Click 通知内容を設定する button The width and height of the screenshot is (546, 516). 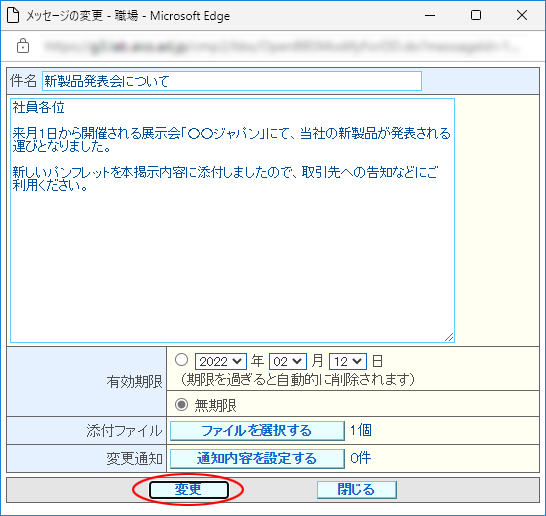point(257,459)
